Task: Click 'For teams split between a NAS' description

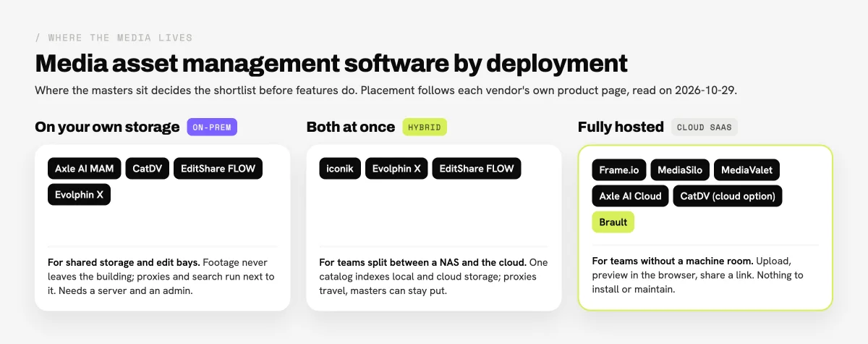Action: pyautogui.click(x=433, y=277)
